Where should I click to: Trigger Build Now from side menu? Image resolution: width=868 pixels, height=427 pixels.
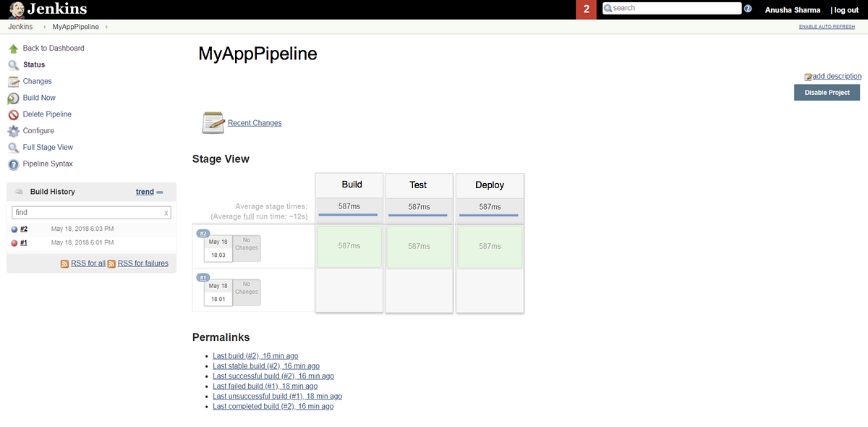coord(39,98)
